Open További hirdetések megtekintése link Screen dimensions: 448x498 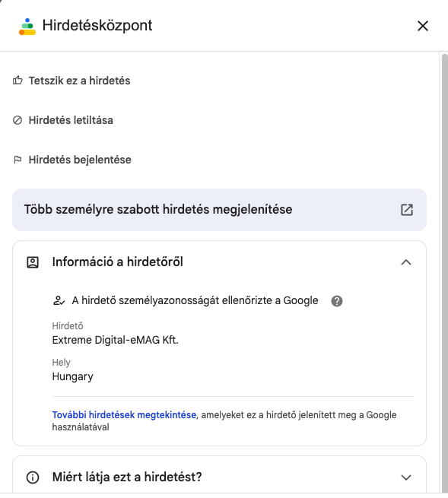(124, 415)
